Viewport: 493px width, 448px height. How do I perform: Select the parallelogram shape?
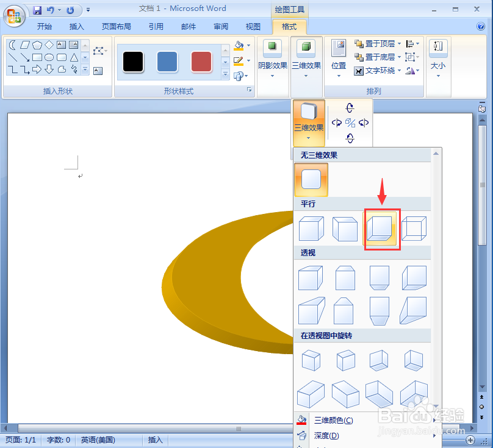click(x=25, y=45)
